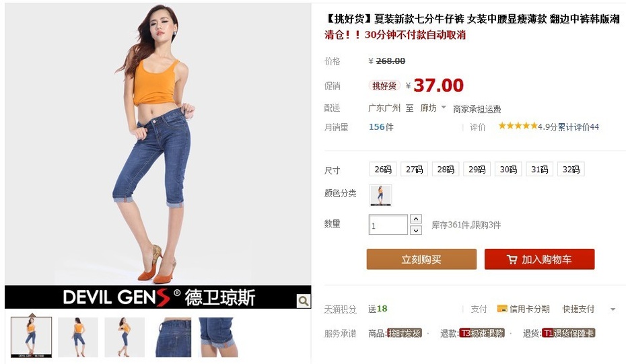Decrease quantity with the down arrow

[x=416, y=230]
